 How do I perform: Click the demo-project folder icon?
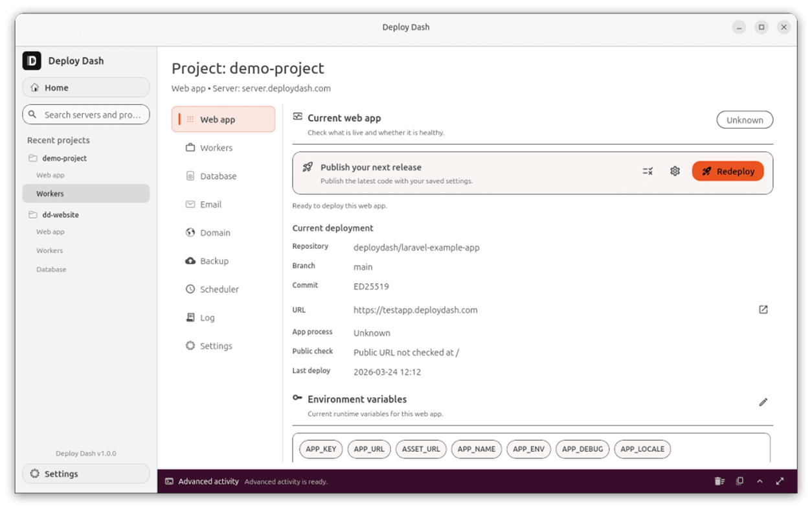pos(32,158)
